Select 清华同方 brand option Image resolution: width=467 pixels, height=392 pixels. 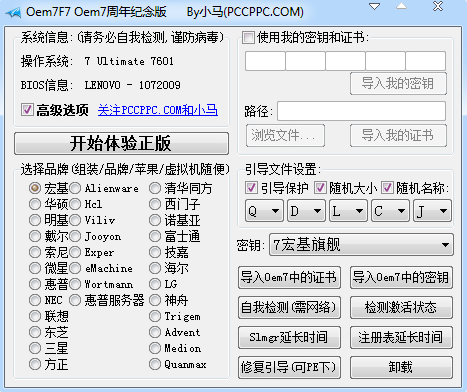pyautogui.click(x=155, y=188)
